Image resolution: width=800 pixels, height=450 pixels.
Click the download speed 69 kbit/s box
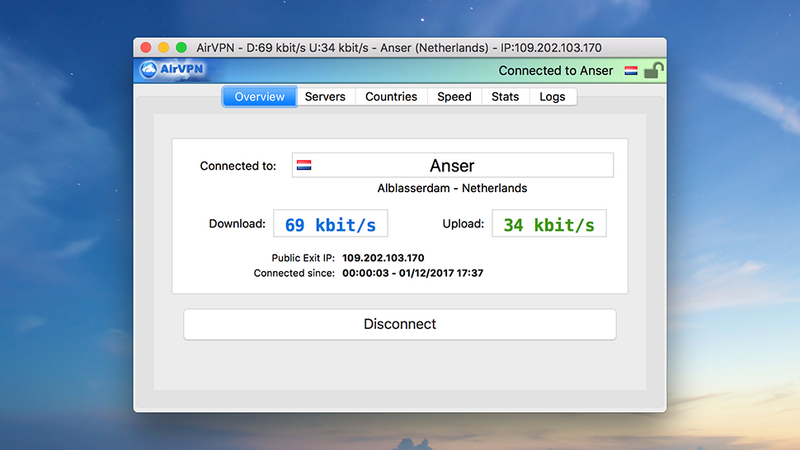pos(331,223)
